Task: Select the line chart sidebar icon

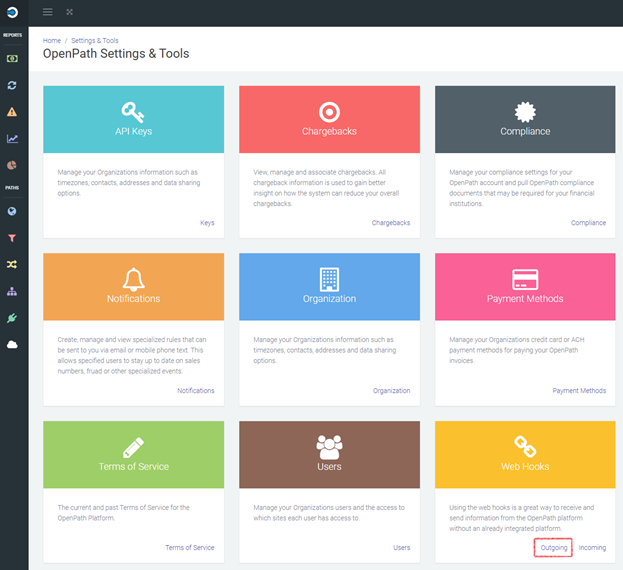Action: tap(12, 139)
